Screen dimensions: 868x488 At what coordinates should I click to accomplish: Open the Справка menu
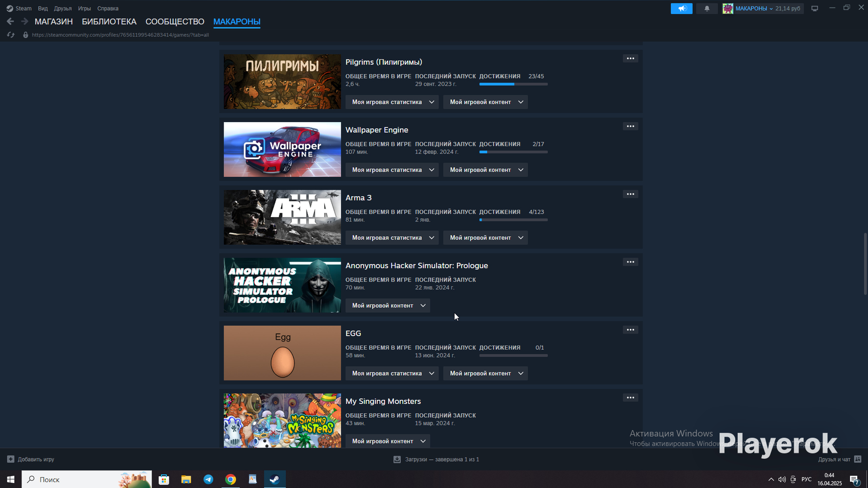(108, 8)
